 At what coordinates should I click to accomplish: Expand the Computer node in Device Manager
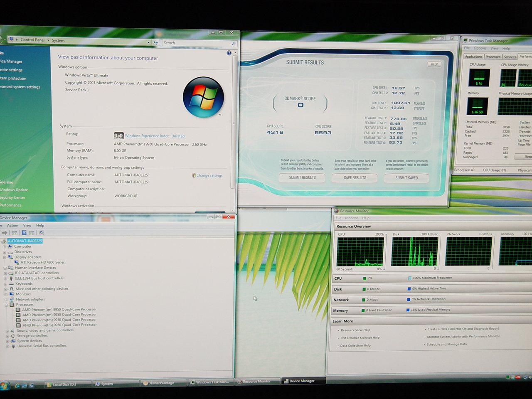pos(4,246)
